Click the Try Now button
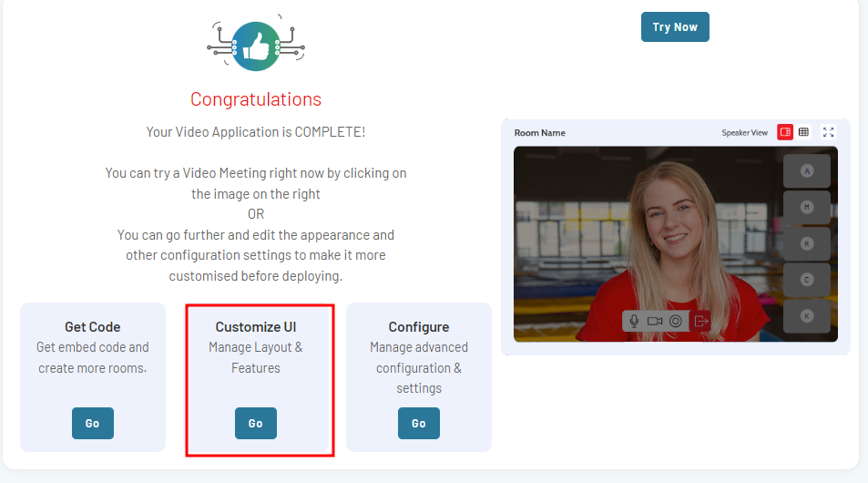Viewport: 868px width, 483px height. click(x=675, y=27)
